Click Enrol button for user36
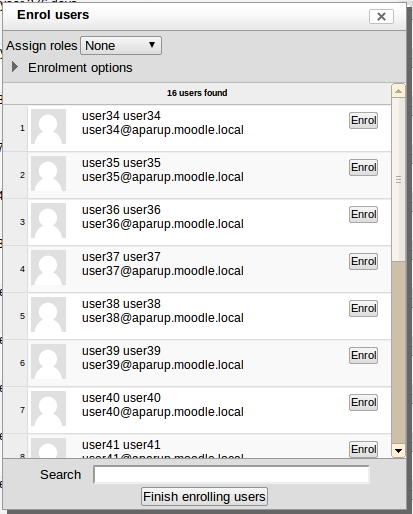Screen dimensions: 413x514 (x=363, y=214)
